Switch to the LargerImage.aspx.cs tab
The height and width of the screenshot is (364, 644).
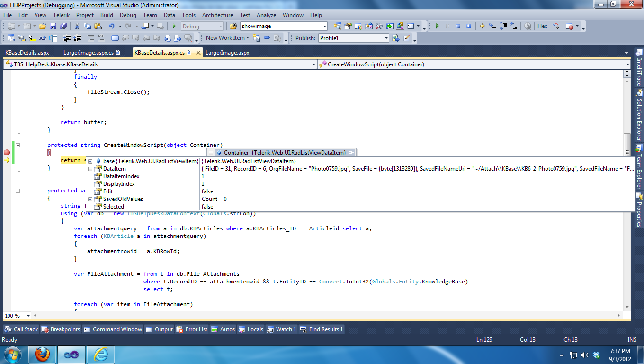coord(89,53)
